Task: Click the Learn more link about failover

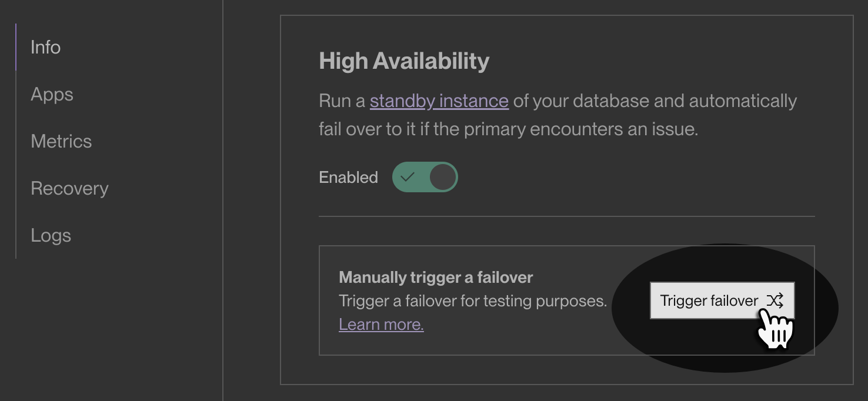Action: click(x=381, y=324)
